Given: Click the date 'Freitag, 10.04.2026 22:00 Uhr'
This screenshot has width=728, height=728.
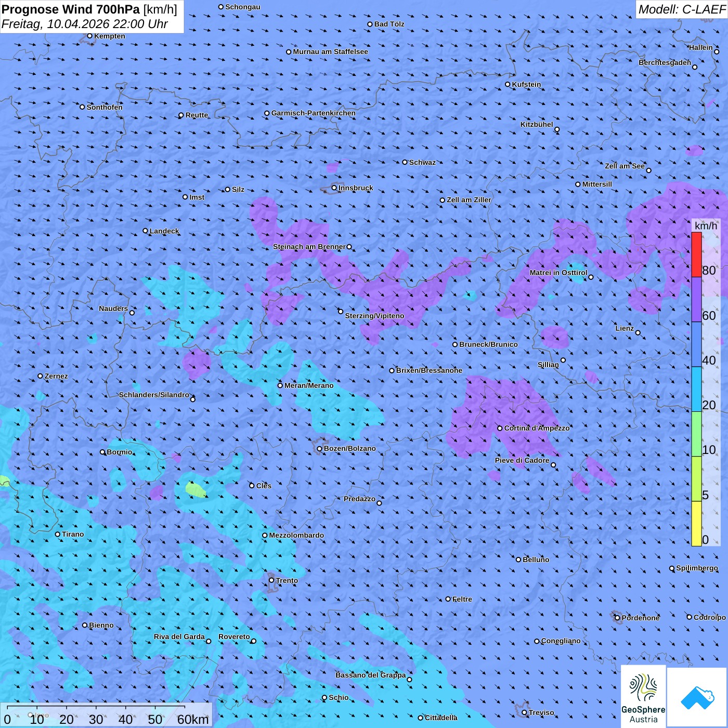Looking at the screenshot, I should 85,24.
